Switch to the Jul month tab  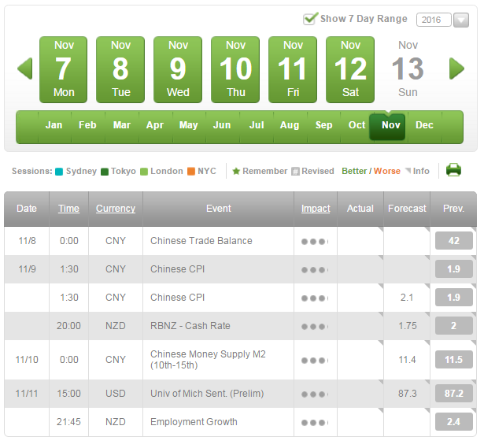[257, 125]
